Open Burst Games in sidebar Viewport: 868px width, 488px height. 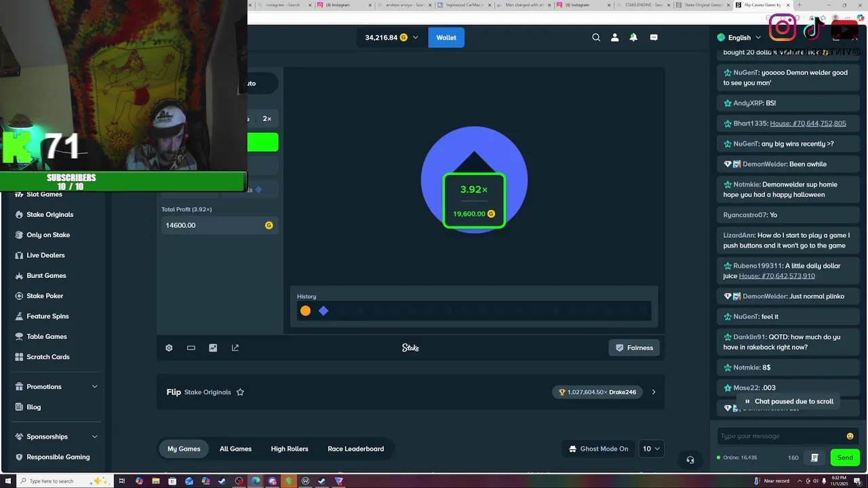point(46,275)
